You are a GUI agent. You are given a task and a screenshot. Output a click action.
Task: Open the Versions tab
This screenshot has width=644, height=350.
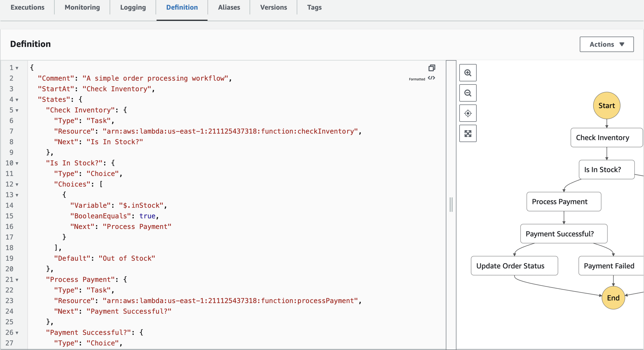click(x=273, y=8)
